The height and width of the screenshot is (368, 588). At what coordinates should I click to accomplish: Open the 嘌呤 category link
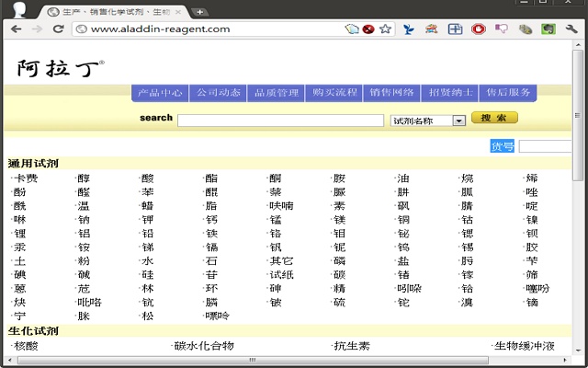(218, 316)
